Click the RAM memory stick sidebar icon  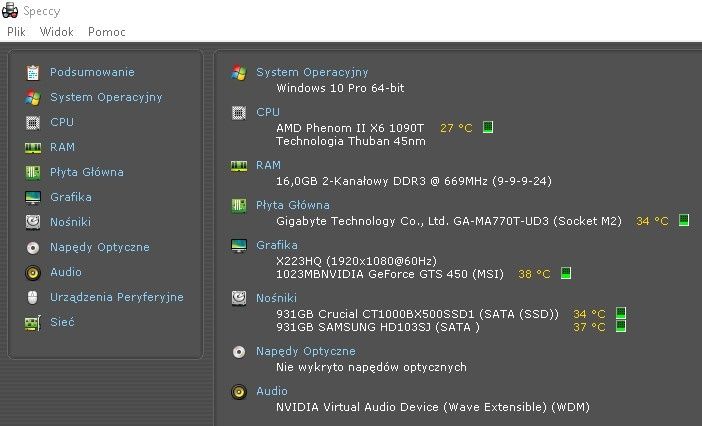(x=33, y=147)
